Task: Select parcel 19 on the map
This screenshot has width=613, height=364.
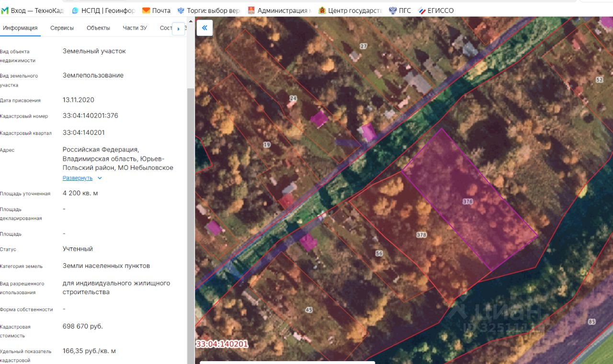Action: click(x=267, y=144)
